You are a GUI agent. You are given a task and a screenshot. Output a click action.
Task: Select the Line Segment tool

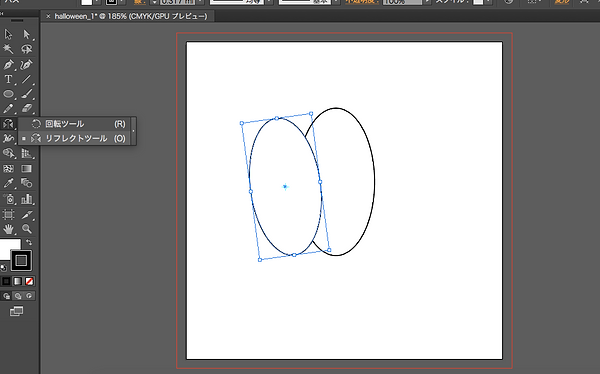tap(26, 79)
